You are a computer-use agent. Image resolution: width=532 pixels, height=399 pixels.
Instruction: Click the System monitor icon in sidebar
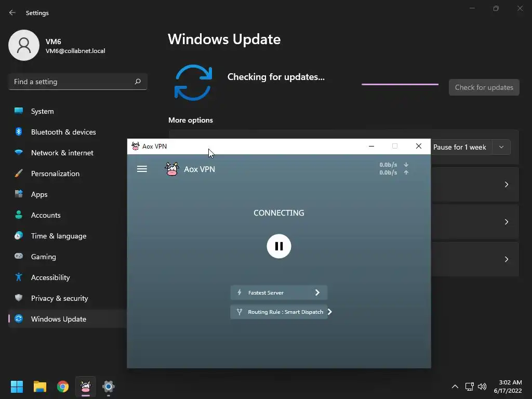click(19, 111)
